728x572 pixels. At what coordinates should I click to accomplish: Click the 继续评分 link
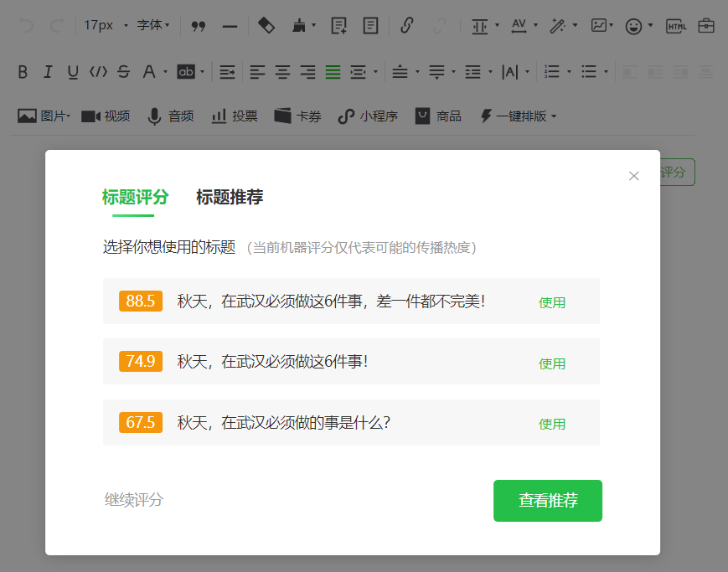pyautogui.click(x=134, y=500)
